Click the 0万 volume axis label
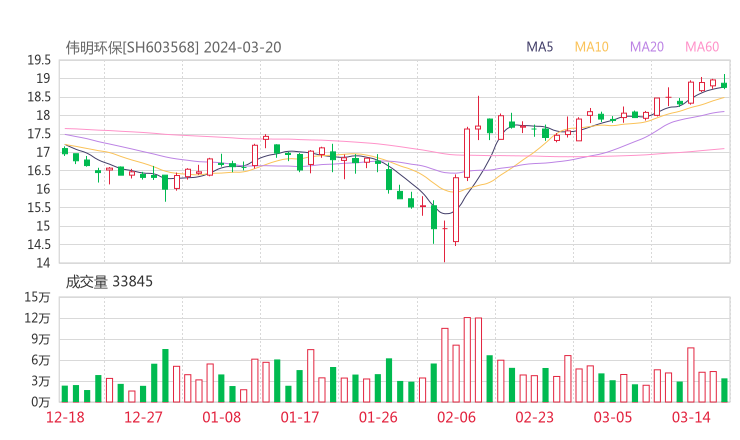 [x=40, y=402]
